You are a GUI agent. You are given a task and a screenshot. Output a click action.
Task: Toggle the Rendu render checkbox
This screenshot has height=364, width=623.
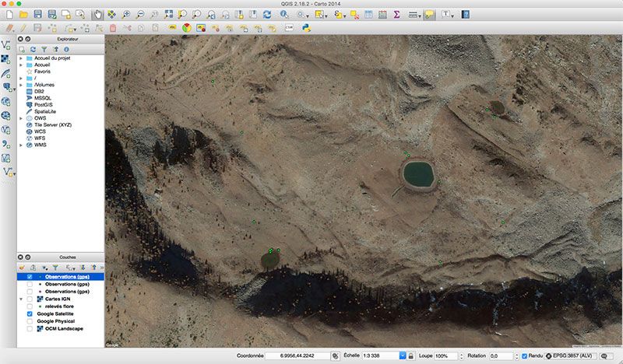525,355
